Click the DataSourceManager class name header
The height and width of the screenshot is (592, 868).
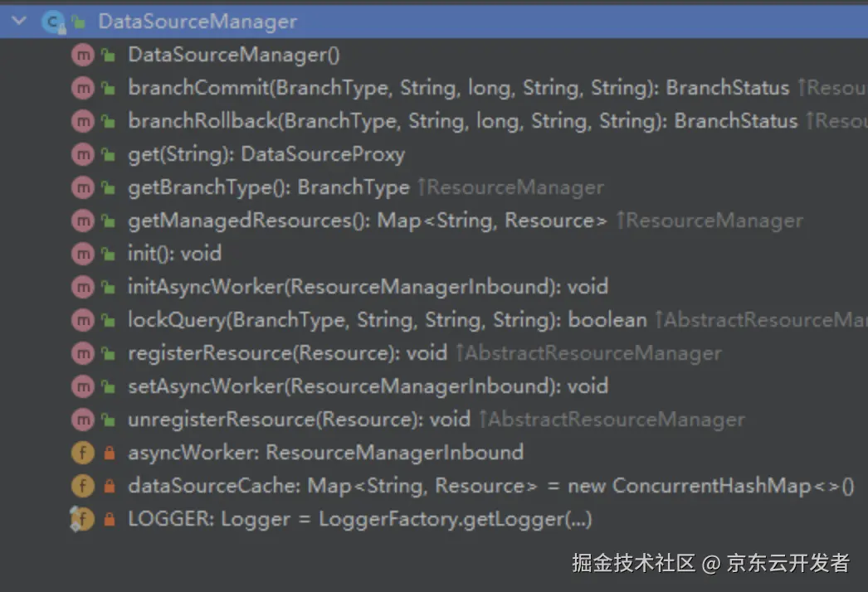tap(197, 22)
